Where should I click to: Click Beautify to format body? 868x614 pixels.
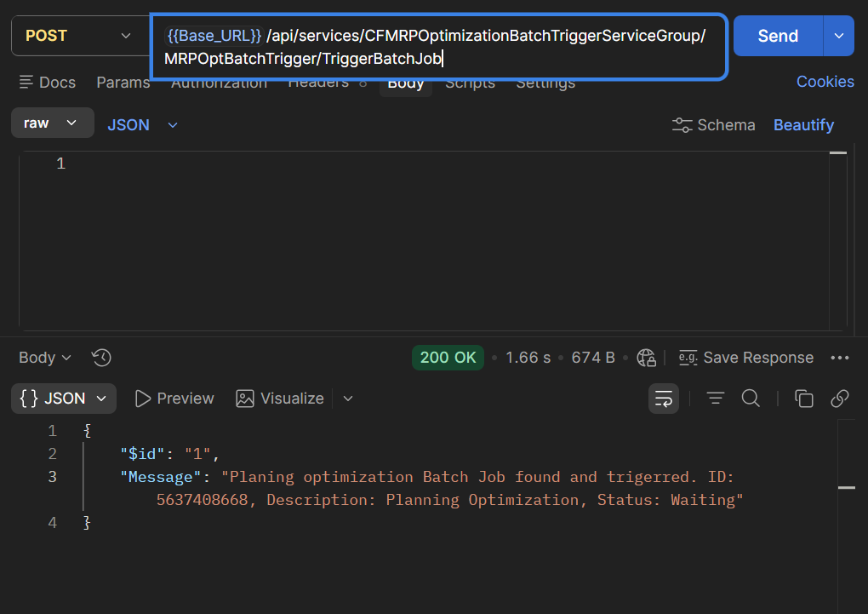pyautogui.click(x=803, y=125)
